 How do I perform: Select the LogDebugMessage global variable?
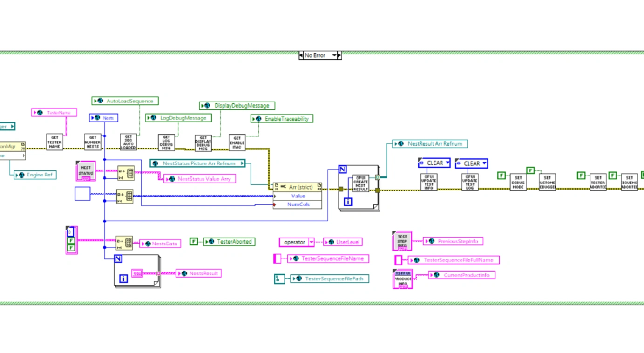(179, 118)
